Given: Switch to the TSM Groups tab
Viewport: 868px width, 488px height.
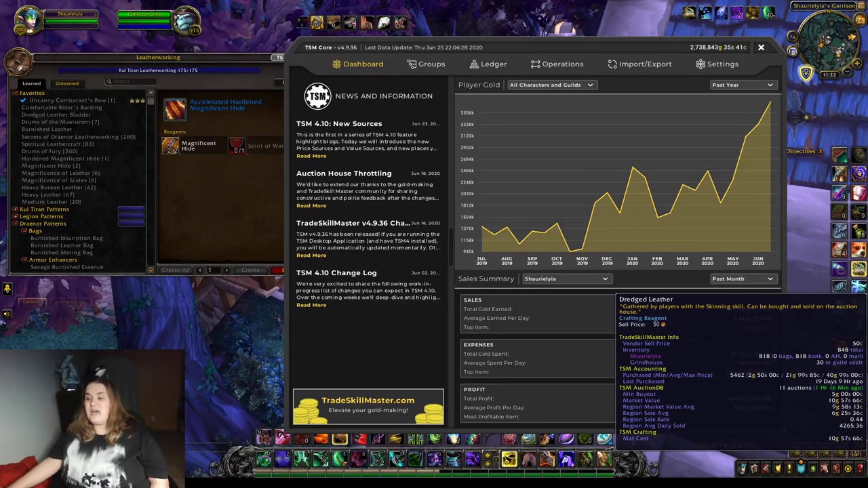Looking at the screenshot, I should point(426,64).
